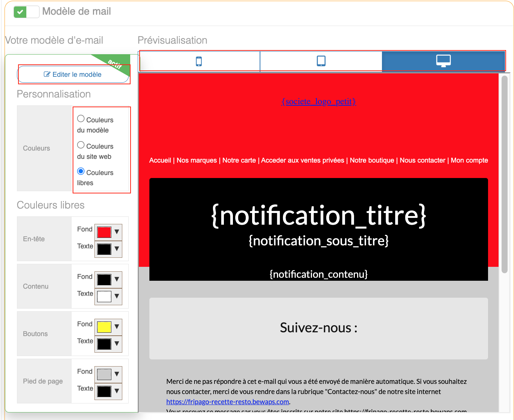The image size is (514, 420).
Task: Open En-tête Fond color dropdown arrow
Action: [117, 232]
